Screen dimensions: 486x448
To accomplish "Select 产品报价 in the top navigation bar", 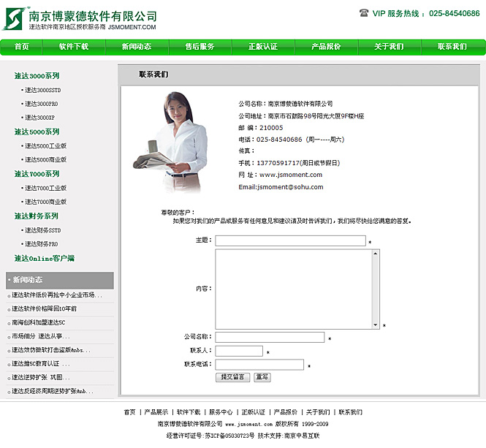I will (x=326, y=47).
